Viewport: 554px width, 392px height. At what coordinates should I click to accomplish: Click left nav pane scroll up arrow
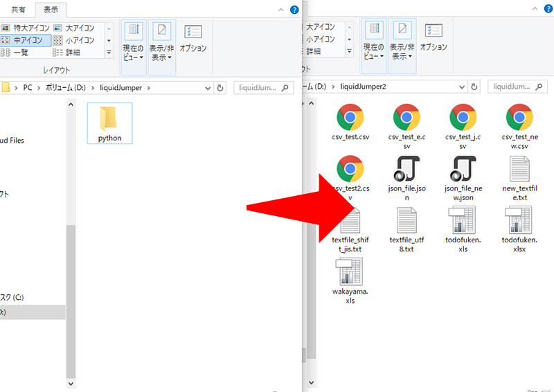click(x=71, y=105)
